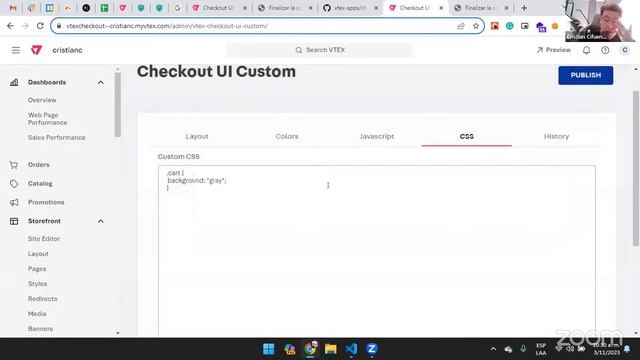
Task: Open Layout under Storefront
Action: pyautogui.click(x=38, y=254)
